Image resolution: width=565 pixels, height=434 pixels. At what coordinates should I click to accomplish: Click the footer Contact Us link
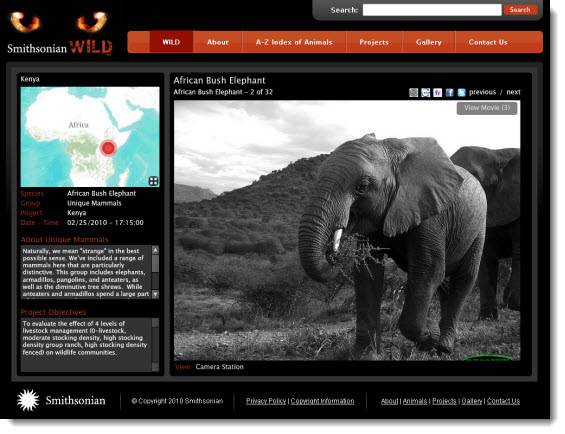(503, 401)
